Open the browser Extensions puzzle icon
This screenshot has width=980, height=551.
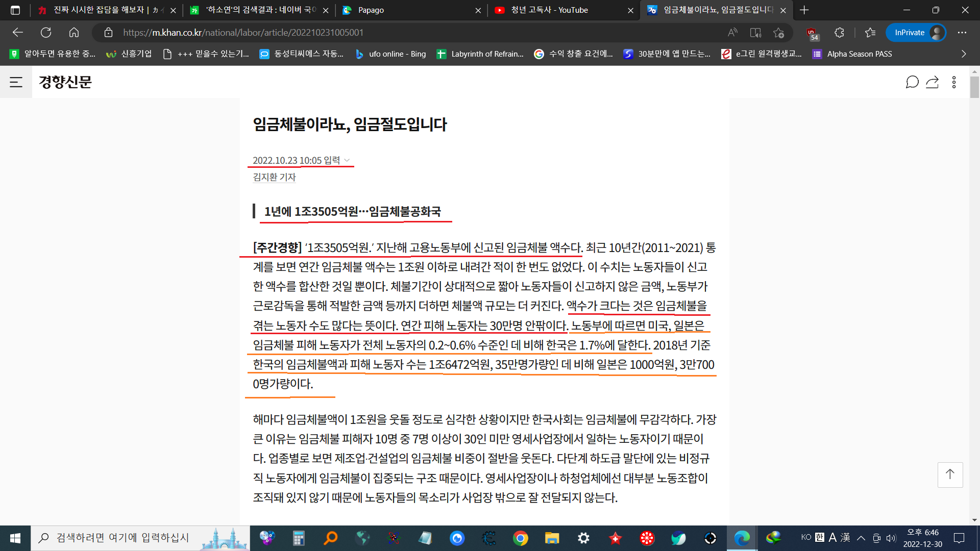pyautogui.click(x=839, y=33)
